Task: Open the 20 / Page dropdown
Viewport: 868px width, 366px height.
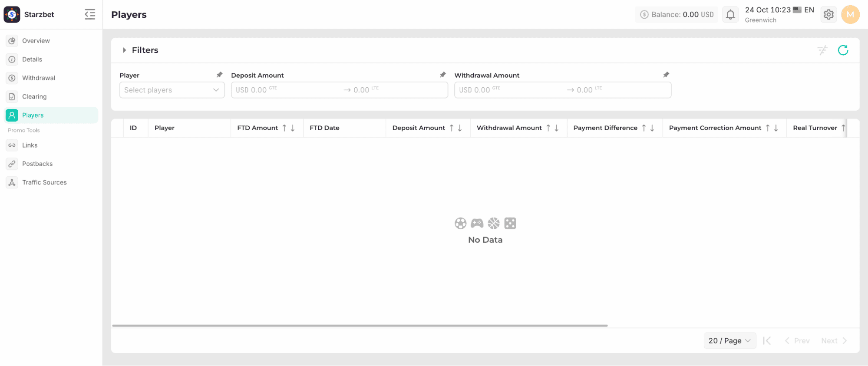Action: (x=729, y=341)
